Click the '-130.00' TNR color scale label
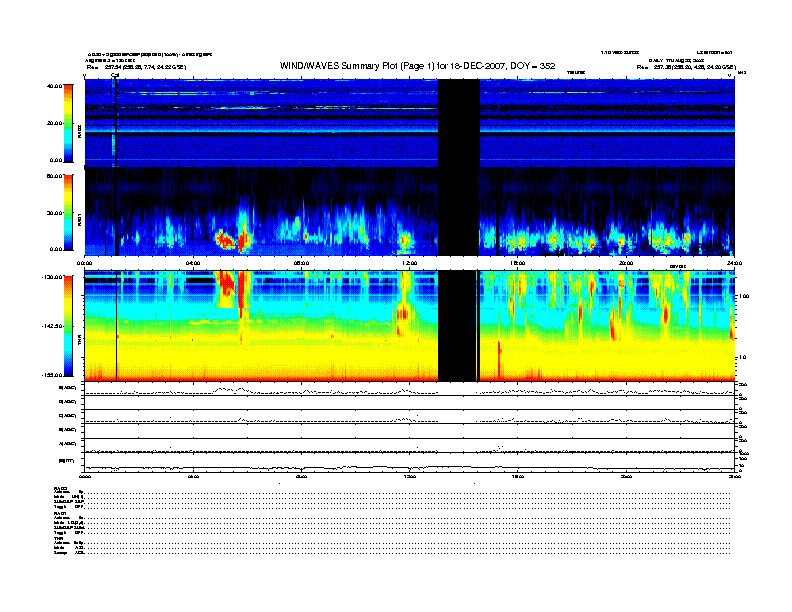This screenshot has height=612, width=792. (52, 277)
